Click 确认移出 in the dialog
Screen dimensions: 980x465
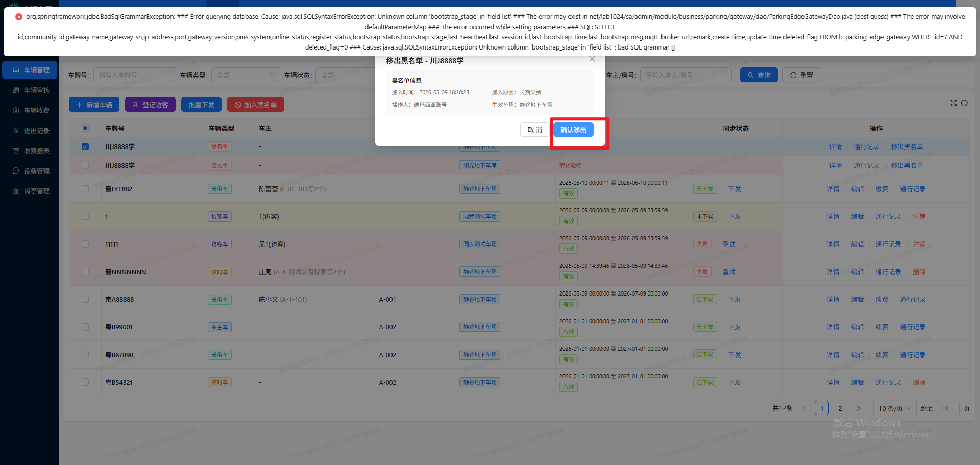pos(573,130)
